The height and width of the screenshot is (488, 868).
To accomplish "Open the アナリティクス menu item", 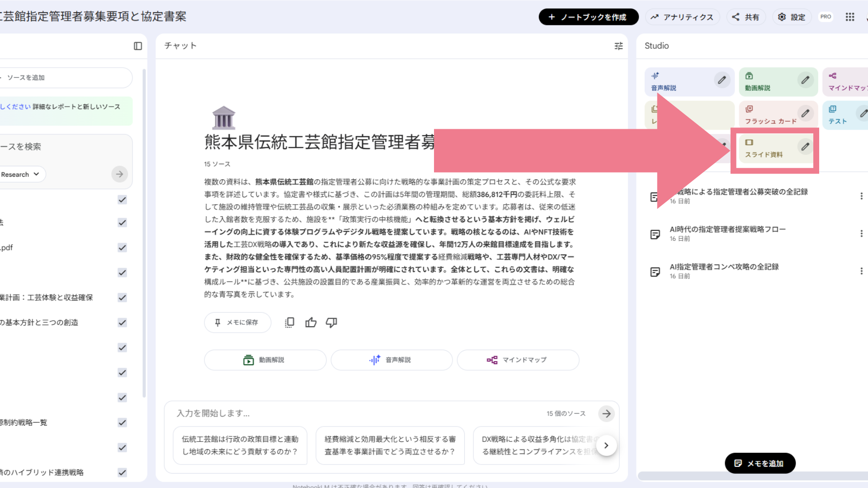I will (x=682, y=17).
